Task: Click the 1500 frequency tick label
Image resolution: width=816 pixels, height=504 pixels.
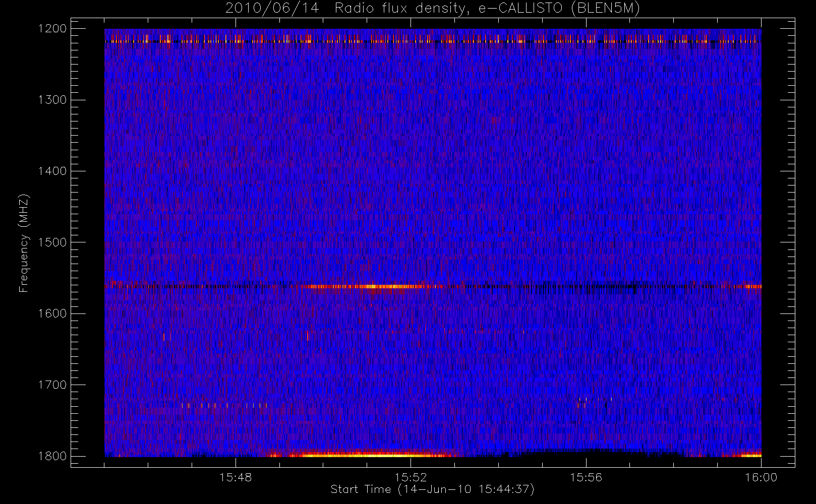Action: pos(52,242)
